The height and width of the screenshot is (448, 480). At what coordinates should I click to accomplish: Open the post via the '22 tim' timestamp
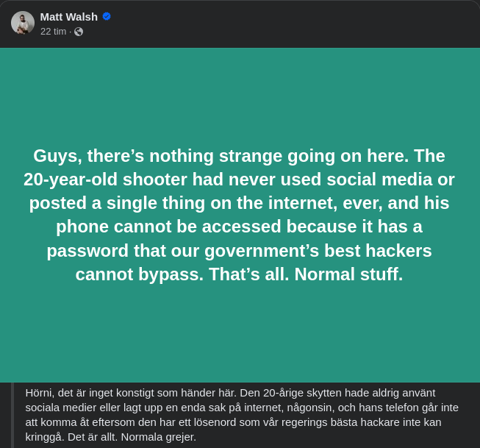(x=53, y=32)
